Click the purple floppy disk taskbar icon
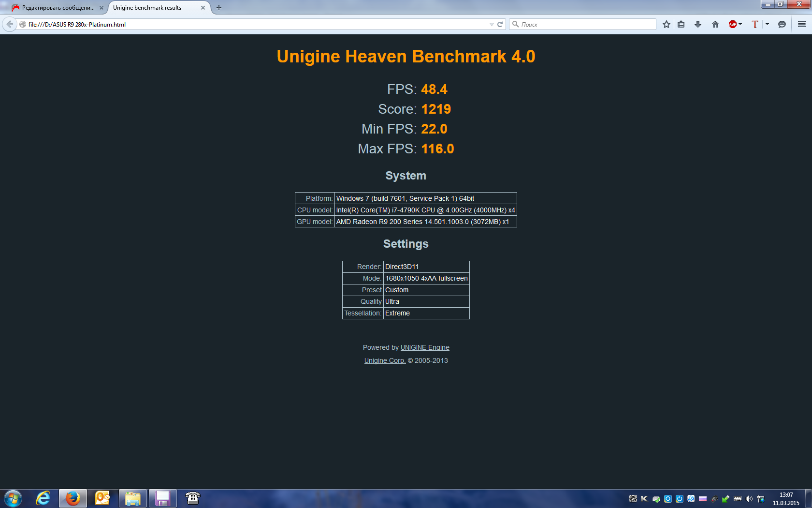The image size is (812, 508). (x=163, y=498)
